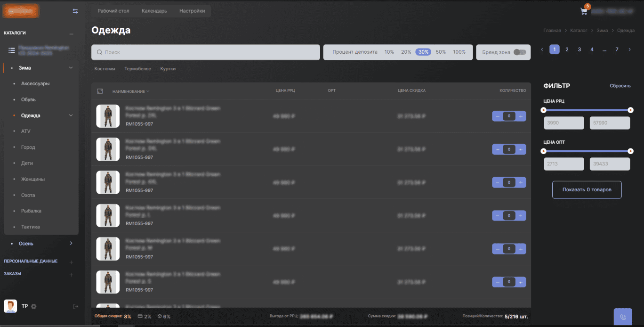The height and width of the screenshot is (327, 644).
Task: Filter by Термобелье subcategory
Action: [x=137, y=69]
